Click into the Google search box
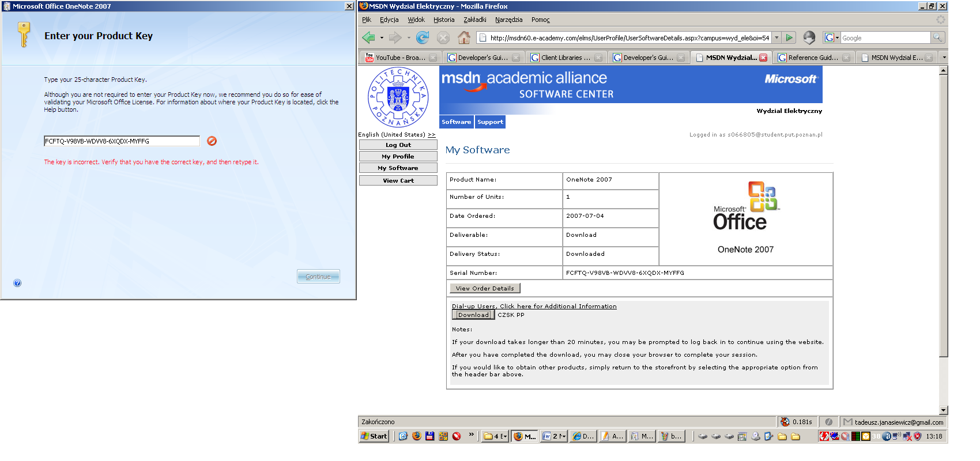This screenshot has width=980, height=461. (885, 37)
